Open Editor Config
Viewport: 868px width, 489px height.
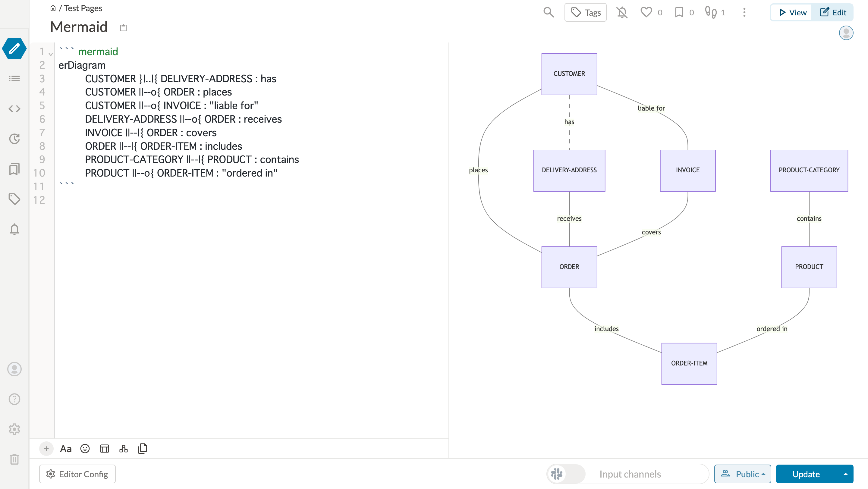(77, 474)
